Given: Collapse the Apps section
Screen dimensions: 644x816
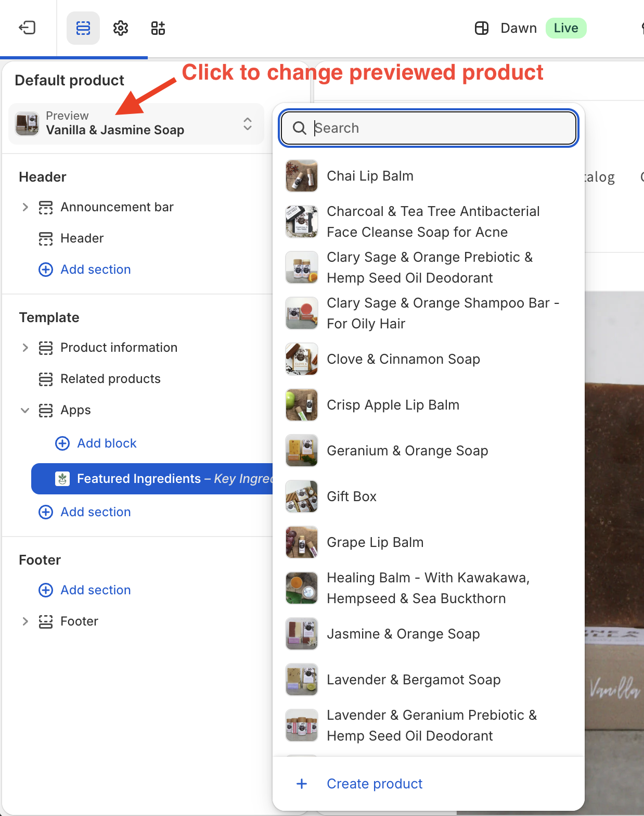Looking at the screenshot, I should point(25,410).
